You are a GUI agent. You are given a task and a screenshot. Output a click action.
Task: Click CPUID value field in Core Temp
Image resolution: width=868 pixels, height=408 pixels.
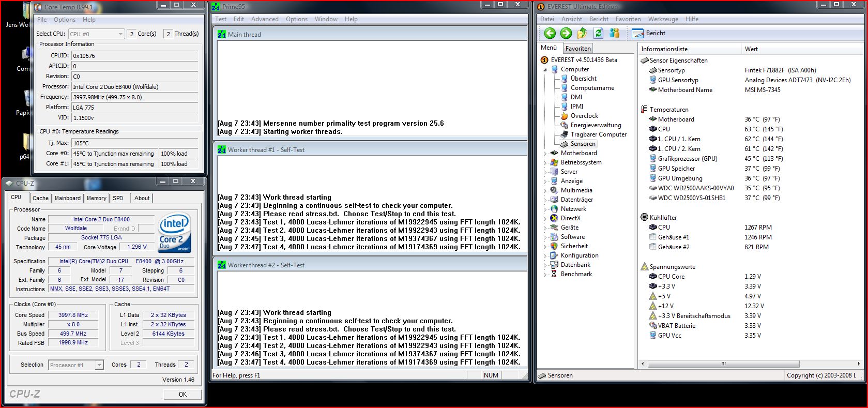pos(134,56)
